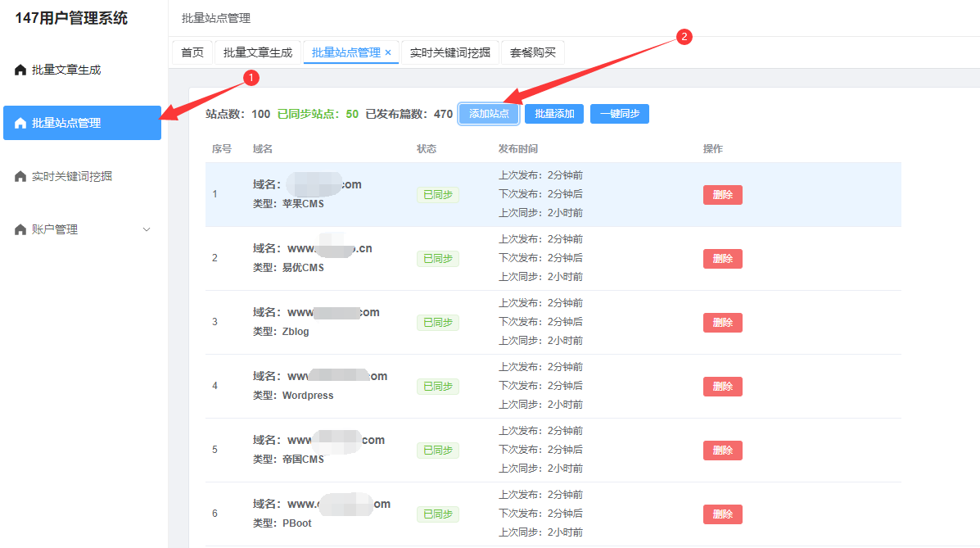Close the 批量站点管理 tab with its x
The width and height of the screenshot is (980, 548).
coord(388,52)
